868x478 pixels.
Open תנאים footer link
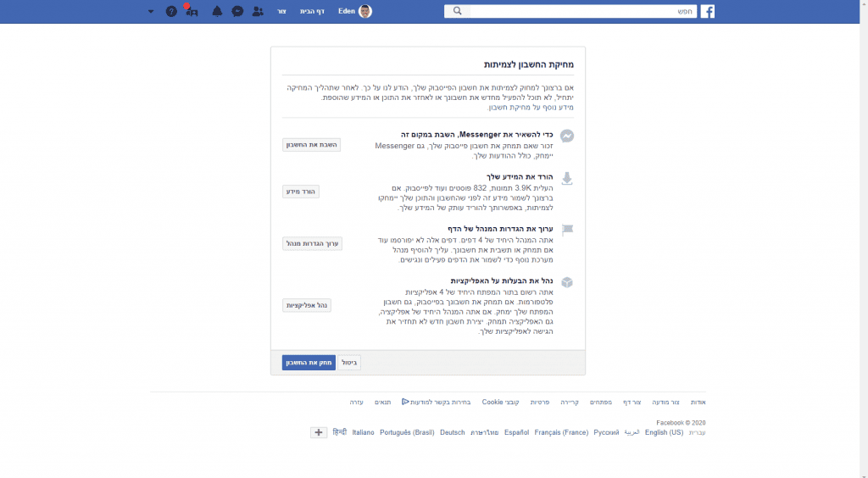pos(382,403)
